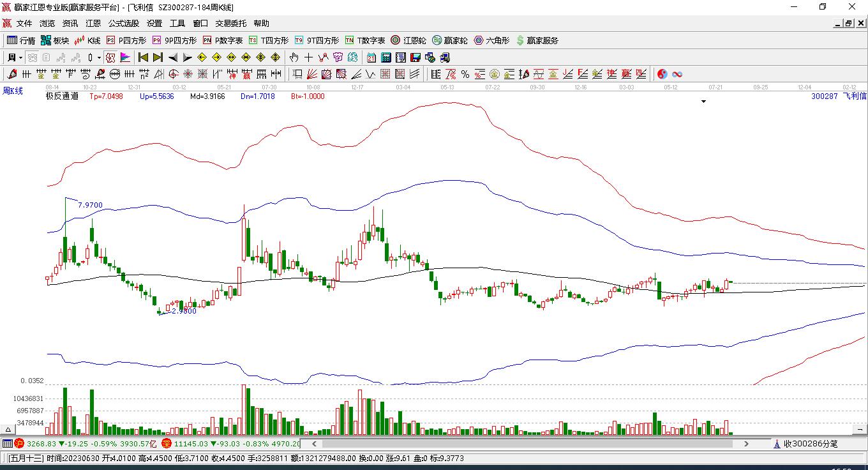
Task: Select the red pencil drawing tool
Action: (12, 74)
